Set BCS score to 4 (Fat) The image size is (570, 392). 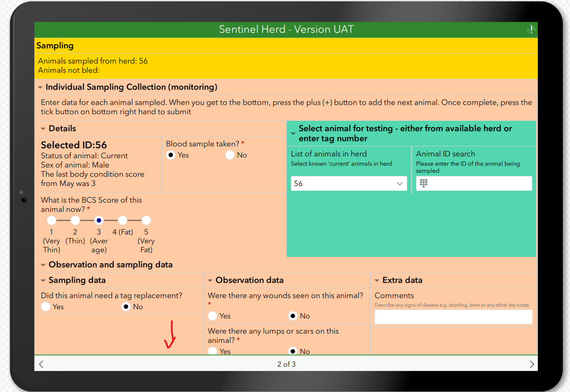(x=123, y=220)
